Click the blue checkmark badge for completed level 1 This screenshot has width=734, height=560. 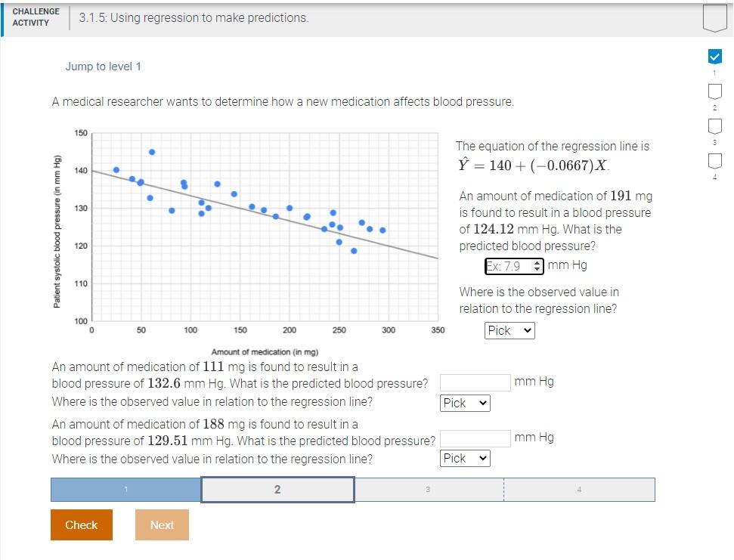pyautogui.click(x=714, y=55)
